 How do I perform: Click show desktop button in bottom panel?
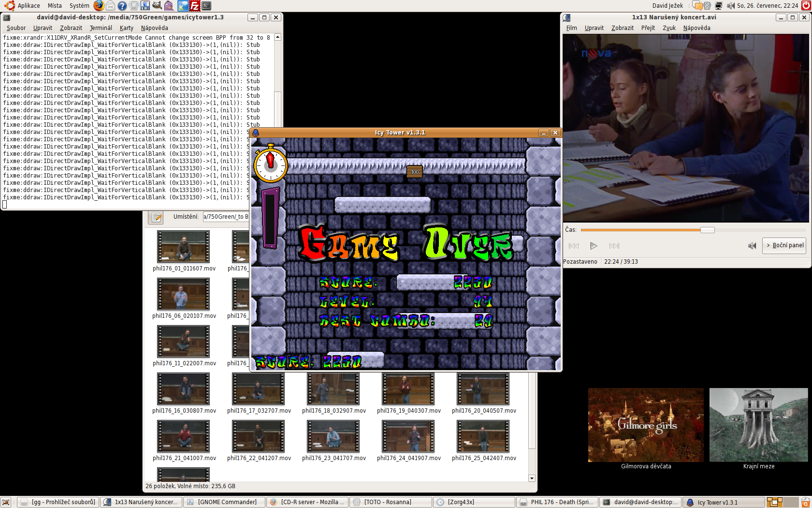coord(6,502)
